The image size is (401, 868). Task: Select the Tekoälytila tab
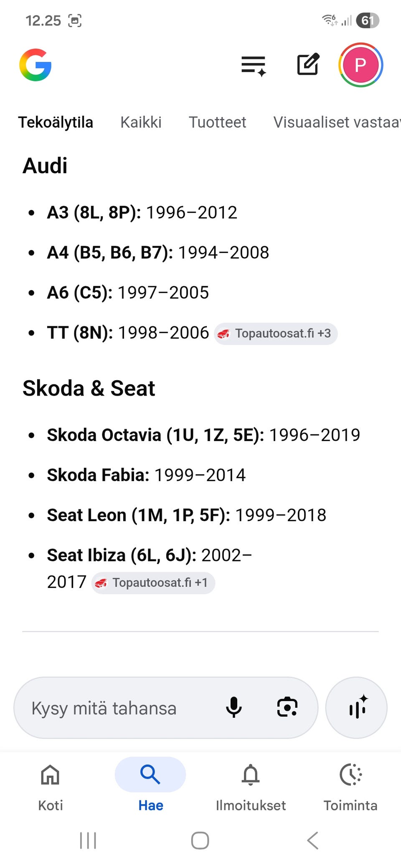point(56,122)
